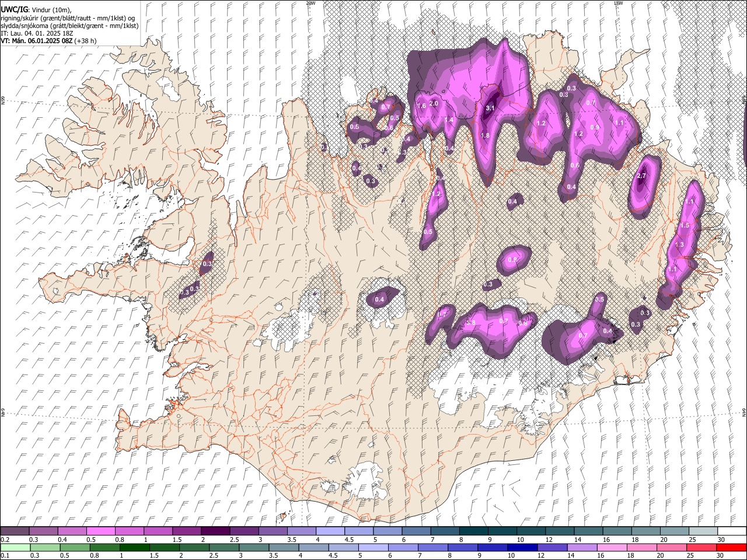This screenshot has height=560, width=747.
Task: Pick the bright pink 0.5 swatch in upper scale
Action: pos(100,531)
